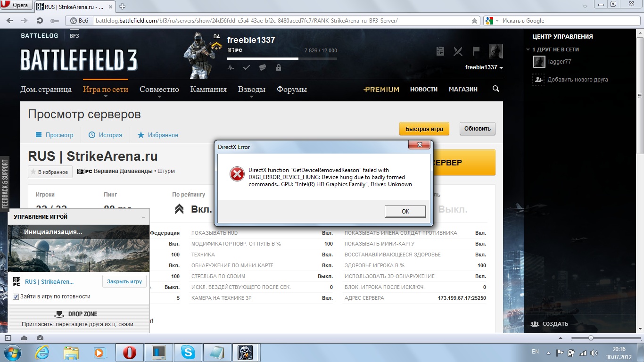Screen dimensions: 644x362
Task: Toggle Зайти в игру по готовности checkbox
Action: point(16,296)
